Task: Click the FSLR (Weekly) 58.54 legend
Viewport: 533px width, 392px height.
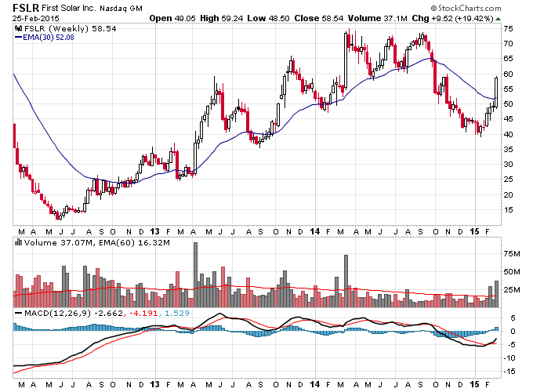Action: pos(70,28)
